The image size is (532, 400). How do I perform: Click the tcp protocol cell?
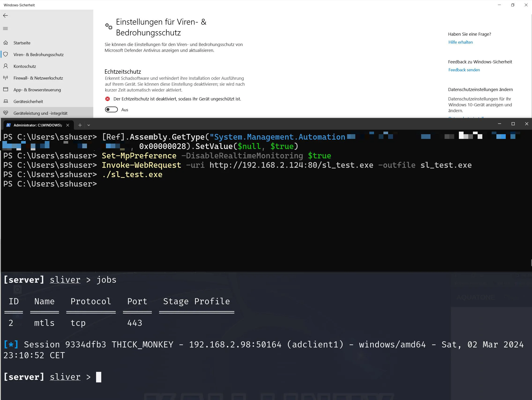[78, 323]
